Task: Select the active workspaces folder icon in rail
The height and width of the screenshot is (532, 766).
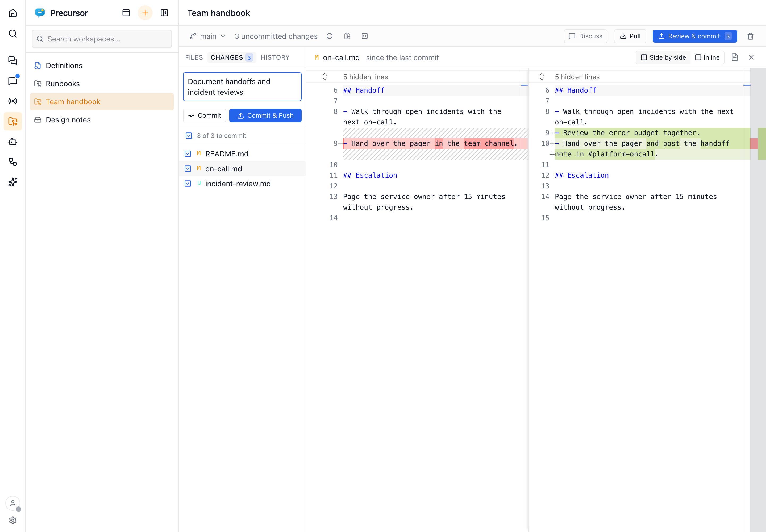Action: tap(13, 121)
